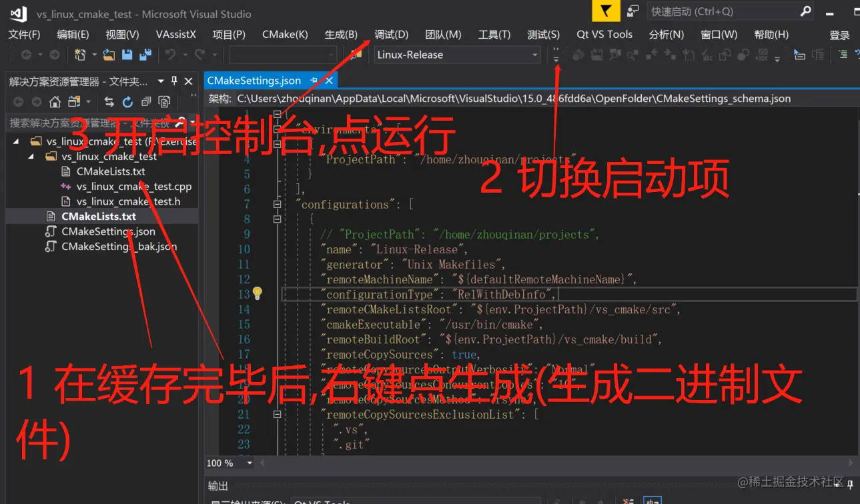Open the Qt VS Tools menu
Screen dimensions: 860x504
point(604,35)
